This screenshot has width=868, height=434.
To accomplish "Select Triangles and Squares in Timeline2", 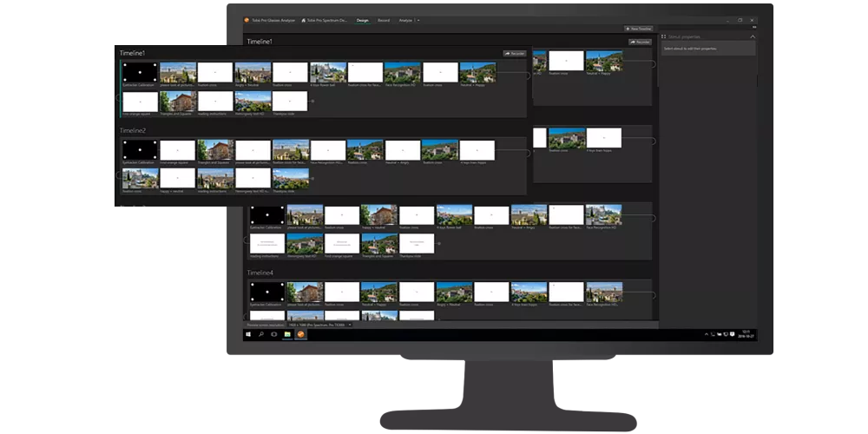I will coord(215,152).
